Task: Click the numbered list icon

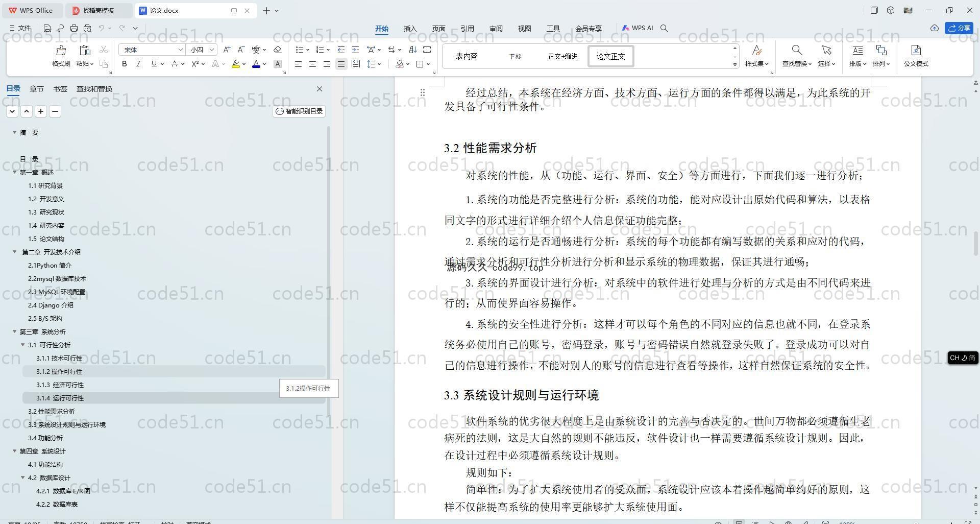Action: coord(320,50)
